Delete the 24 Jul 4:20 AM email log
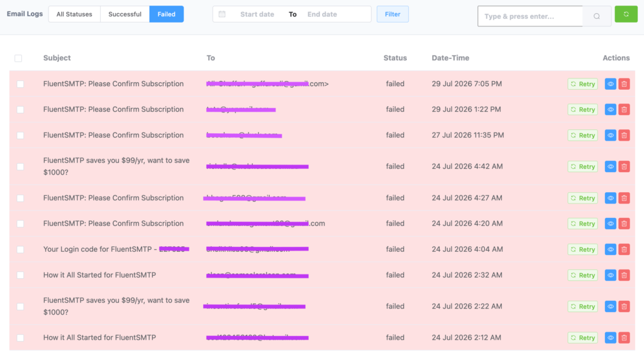Screen dimensions: 644x358 (624, 224)
